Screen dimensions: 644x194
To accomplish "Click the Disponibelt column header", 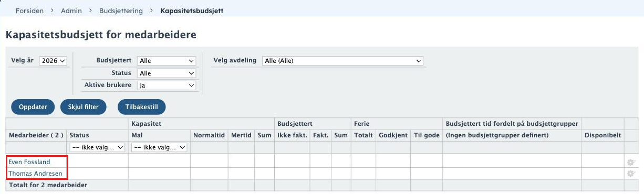I will coord(603,135).
